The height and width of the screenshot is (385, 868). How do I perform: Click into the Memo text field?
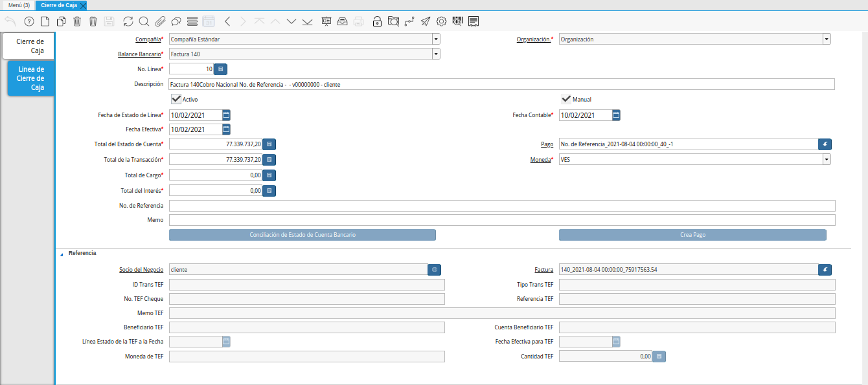[x=501, y=220]
